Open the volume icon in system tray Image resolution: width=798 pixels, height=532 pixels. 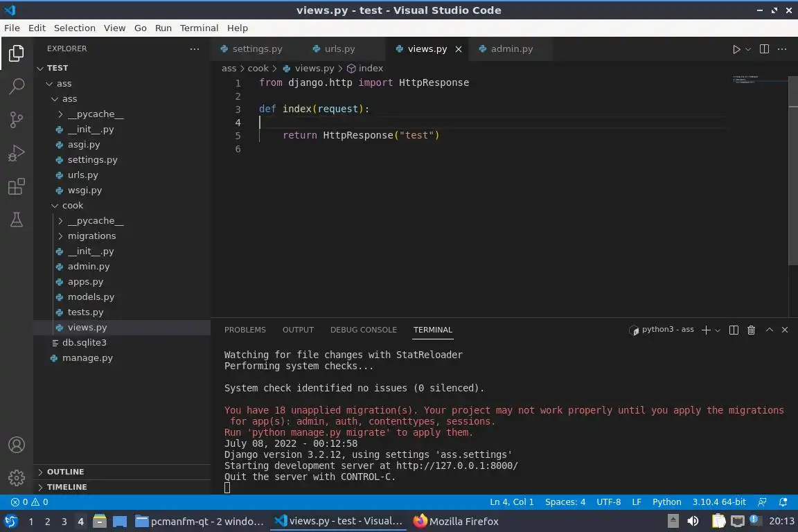click(x=693, y=521)
